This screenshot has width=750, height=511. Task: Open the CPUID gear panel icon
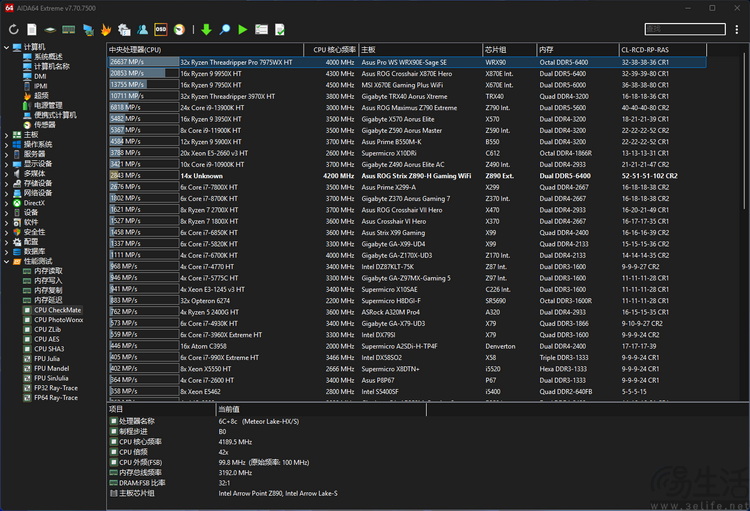coord(124,30)
